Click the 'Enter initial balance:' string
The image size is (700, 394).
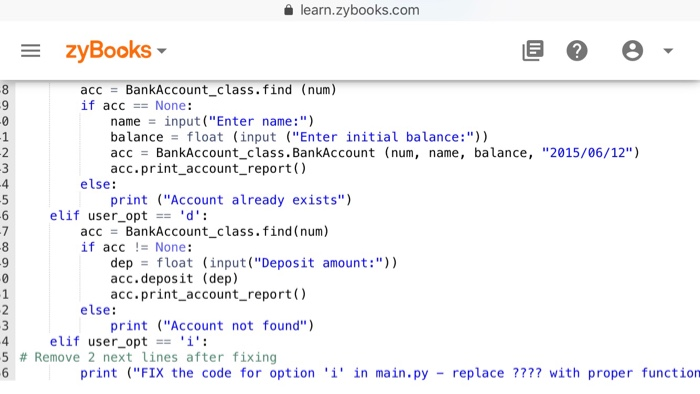[383, 137]
